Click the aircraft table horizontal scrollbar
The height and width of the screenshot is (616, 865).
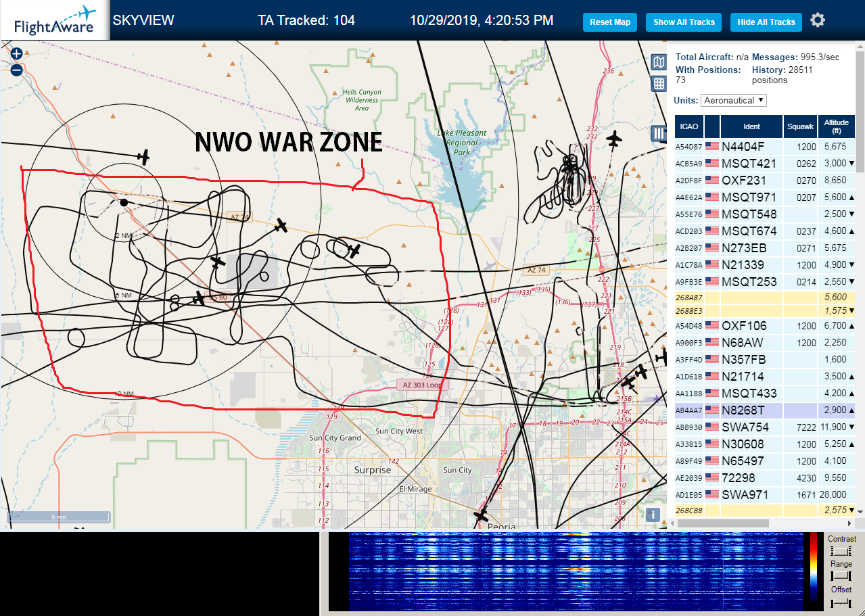(x=723, y=523)
